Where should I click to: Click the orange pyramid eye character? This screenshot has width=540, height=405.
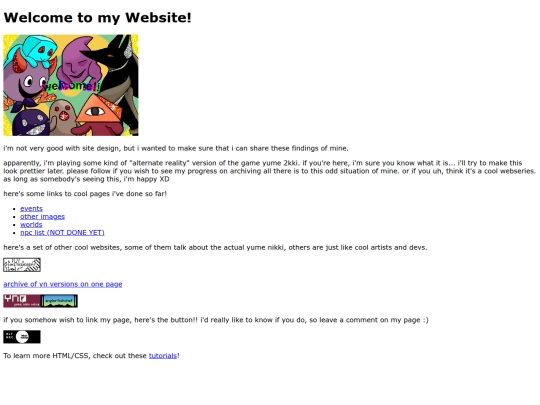point(100,109)
